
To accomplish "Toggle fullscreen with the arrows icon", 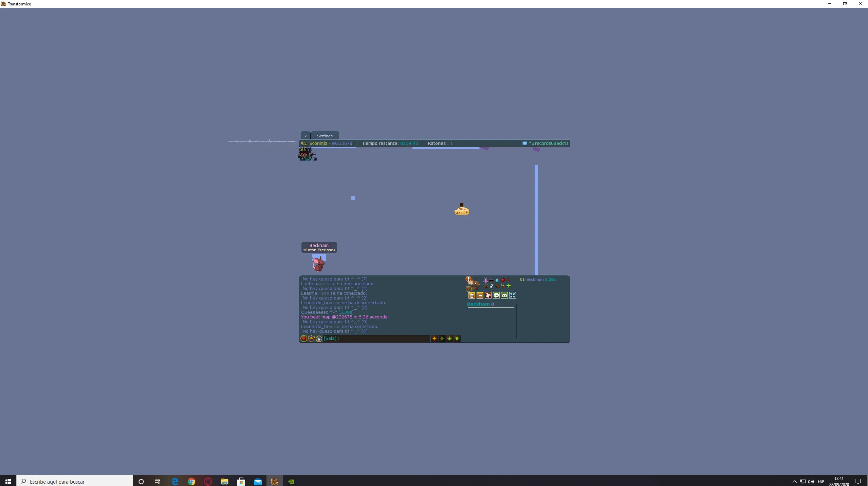I will click(513, 295).
